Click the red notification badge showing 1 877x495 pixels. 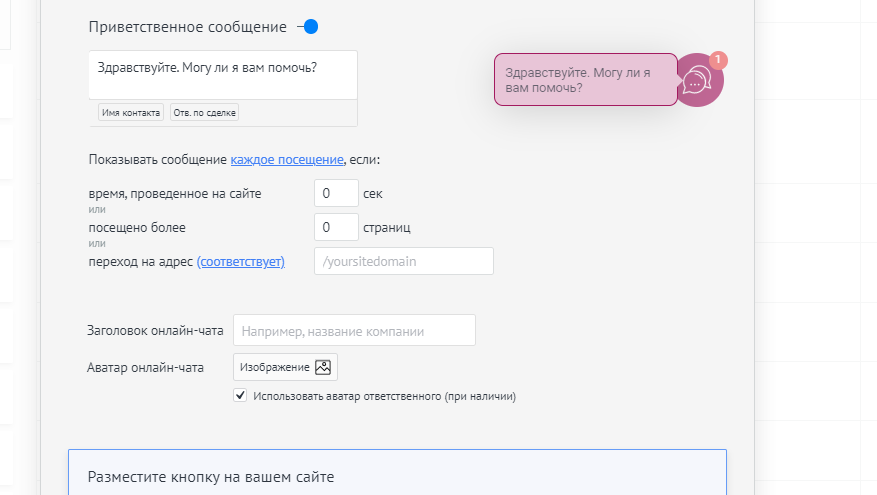coord(718,60)
